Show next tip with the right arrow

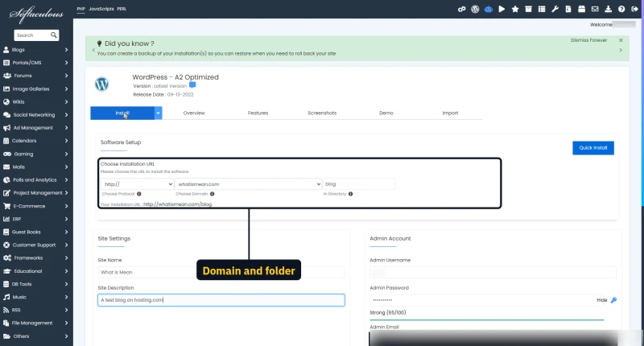pyautogui.click(x=621, y=50)
